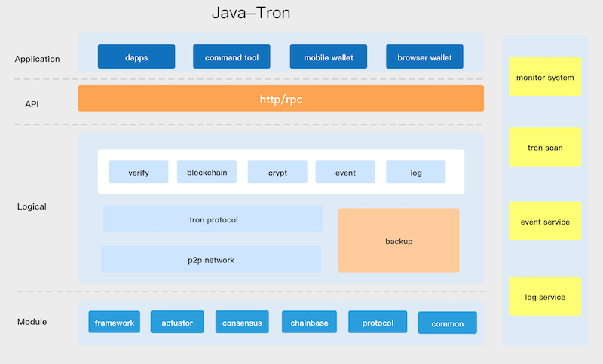Click the dapps application box
The height and width of the screenshot is (364, 603).
tap(136, 57)
